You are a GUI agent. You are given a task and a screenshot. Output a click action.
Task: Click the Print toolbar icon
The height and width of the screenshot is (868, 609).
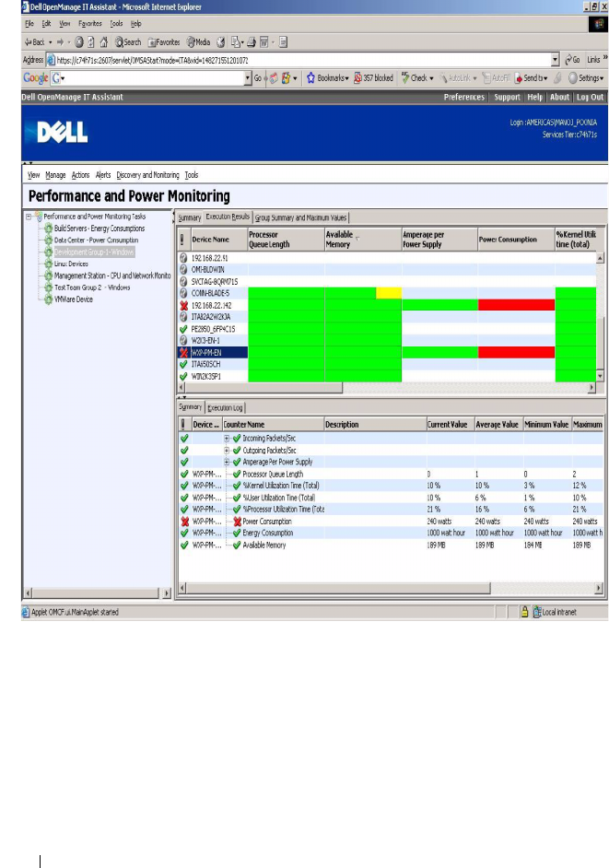tap(252, 42)
